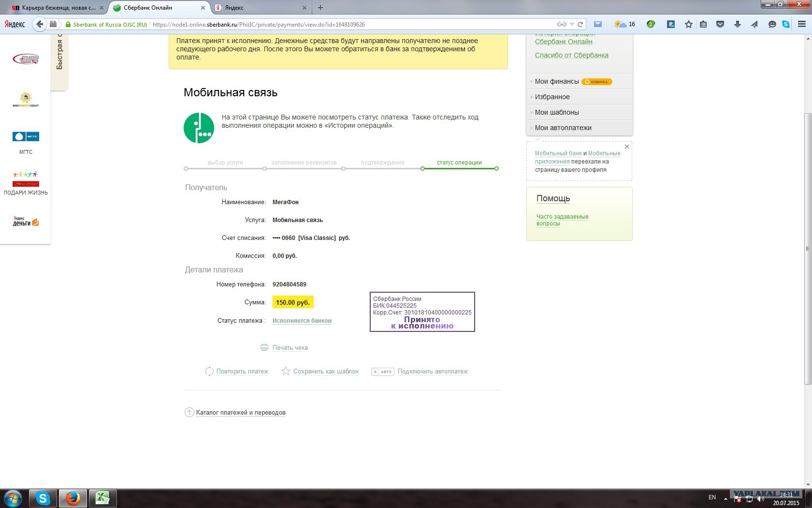Open Спасибо от Сбербанка link
Viewport: 812px width, 508px height.
click(x=572, y=55)
